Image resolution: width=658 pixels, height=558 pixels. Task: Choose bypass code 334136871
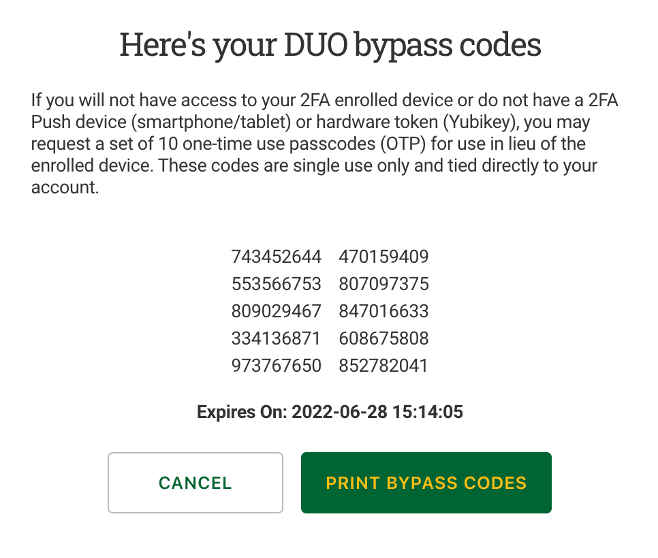click(x=276, y=338)
